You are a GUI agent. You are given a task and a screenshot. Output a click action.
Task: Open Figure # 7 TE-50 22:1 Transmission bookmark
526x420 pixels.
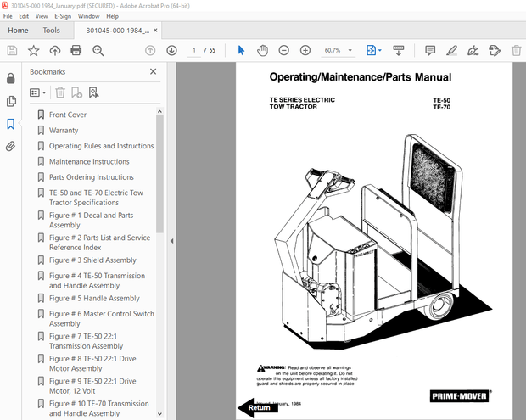[x=87, y=341]
